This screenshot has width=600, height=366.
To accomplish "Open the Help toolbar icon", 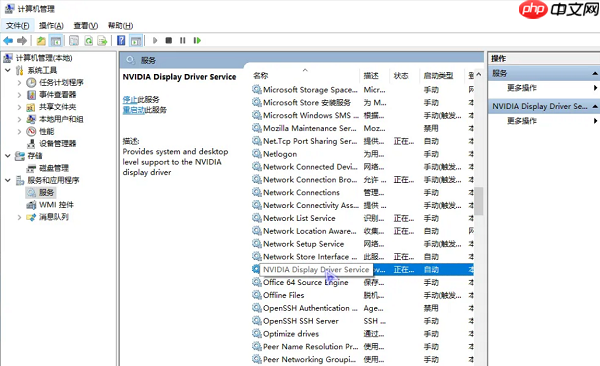I will click(x=121, y=40).
